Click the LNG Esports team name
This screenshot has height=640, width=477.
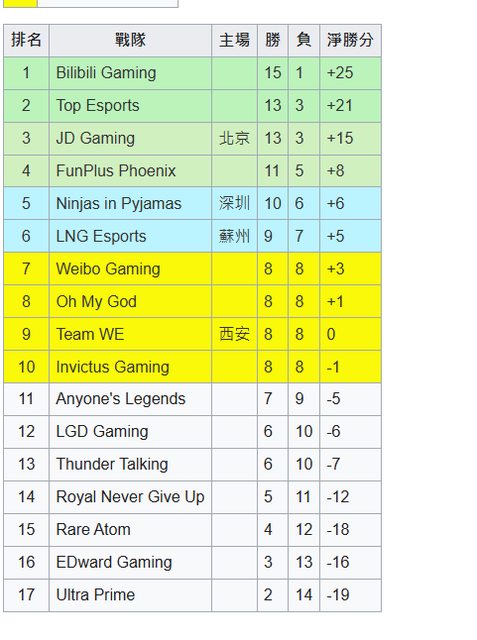[x=101, y=236]
